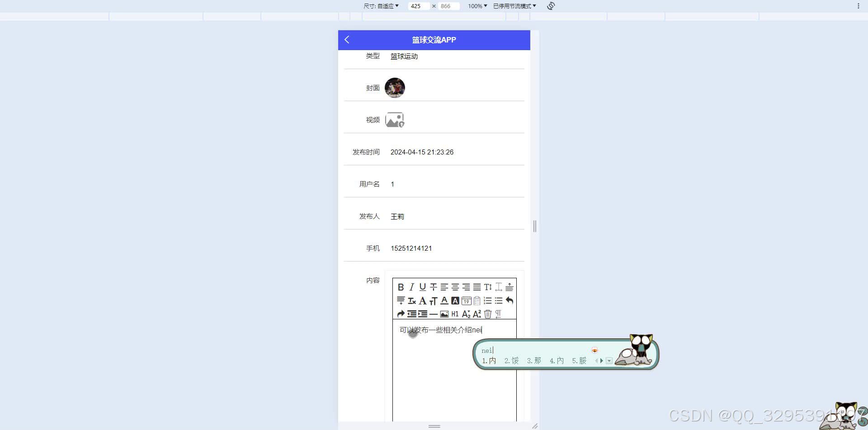Screen dimensions: 868x430
Task: Click the cover image thumbnail
Action: [395, 88]
